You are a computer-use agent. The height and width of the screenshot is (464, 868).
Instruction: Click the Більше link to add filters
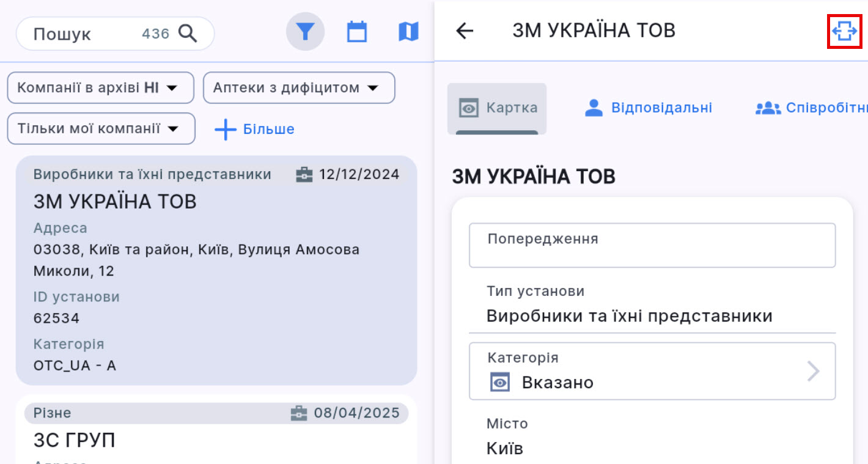254,129
